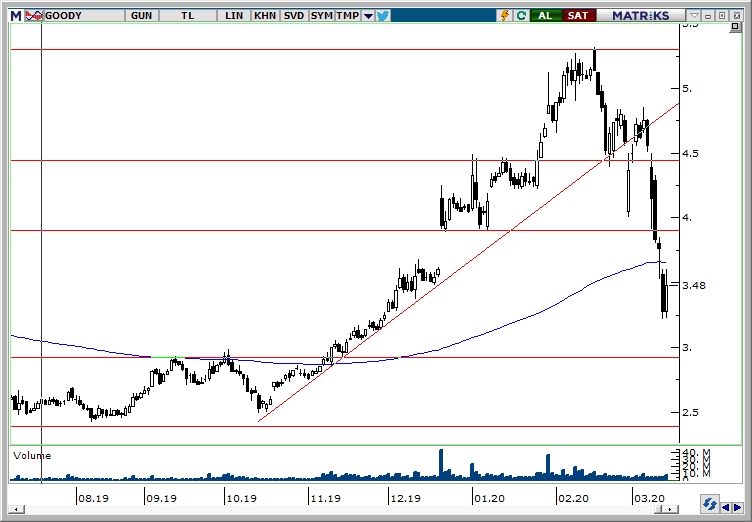Open the chart type icon beside GOODY

click(34, 15)
